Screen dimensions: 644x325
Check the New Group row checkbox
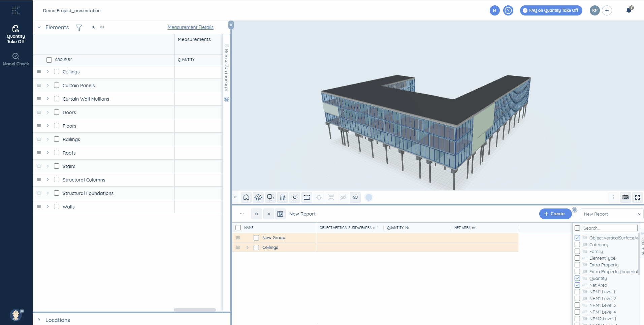pyautogui.click(x=256, y=238)
